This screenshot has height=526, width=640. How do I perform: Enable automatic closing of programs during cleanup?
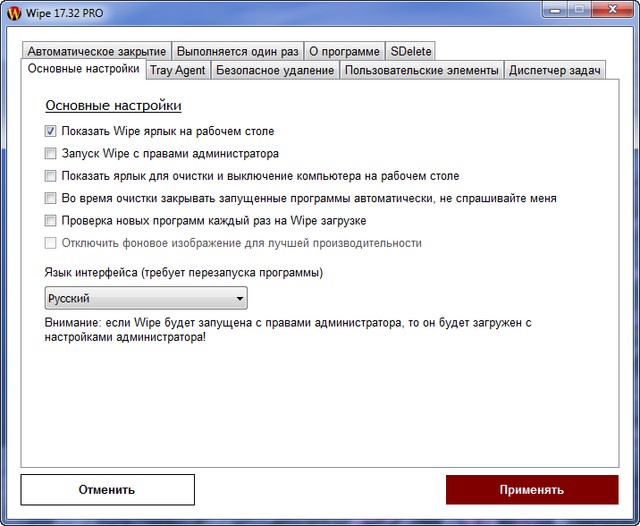tap(51, 198)
